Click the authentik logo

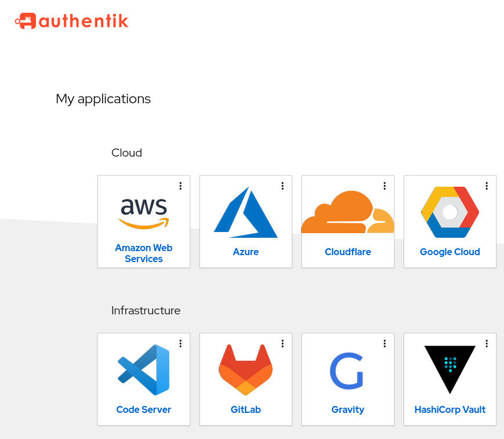tap(72, 21)
